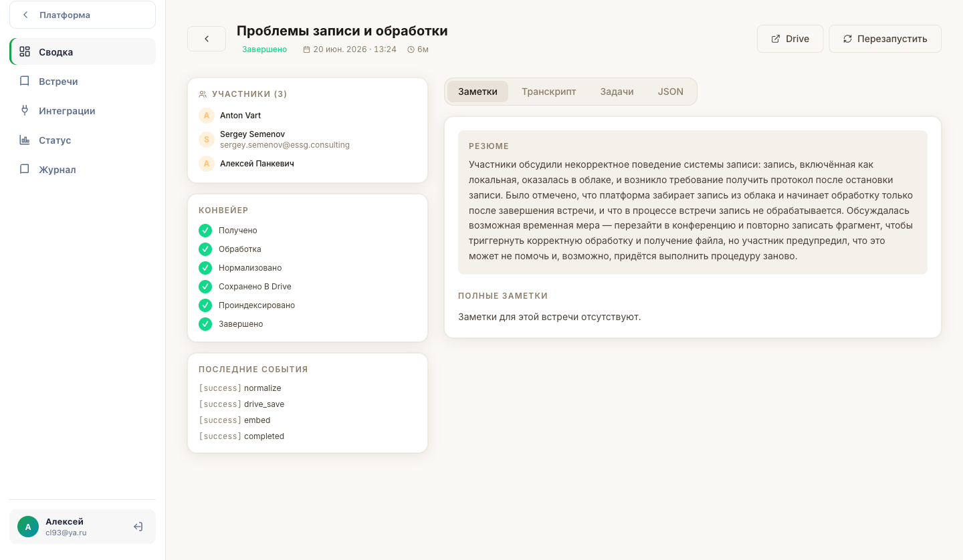Click the Журнал sidebar icon
This screenshot has height=560, width=963.
[25, 169]
